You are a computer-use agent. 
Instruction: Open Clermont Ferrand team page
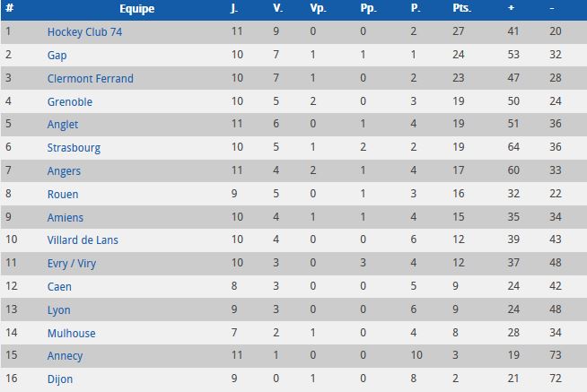click(90, 79)
